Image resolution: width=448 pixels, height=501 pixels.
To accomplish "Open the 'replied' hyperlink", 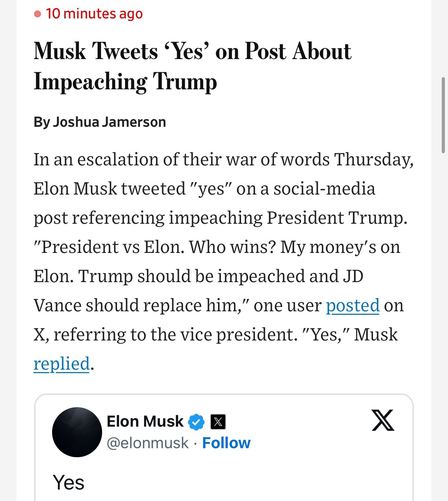I will pos(61,364).
